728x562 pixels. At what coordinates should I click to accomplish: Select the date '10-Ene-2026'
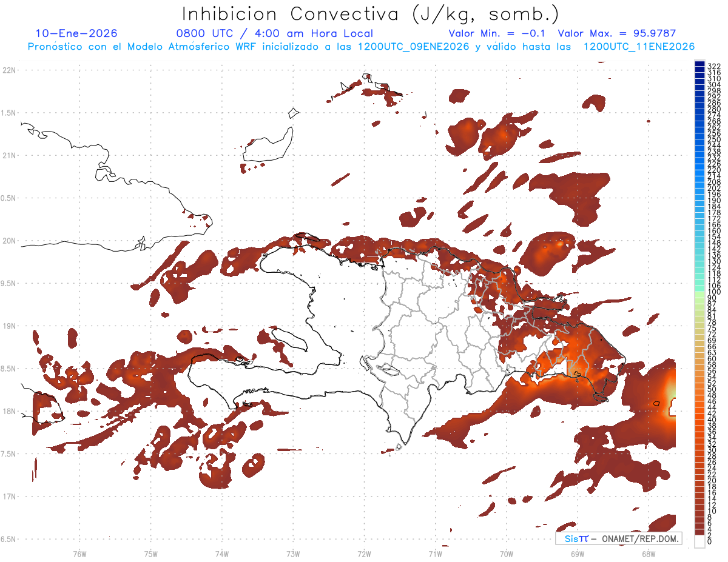pyautogui.click(x=76, y=33)
